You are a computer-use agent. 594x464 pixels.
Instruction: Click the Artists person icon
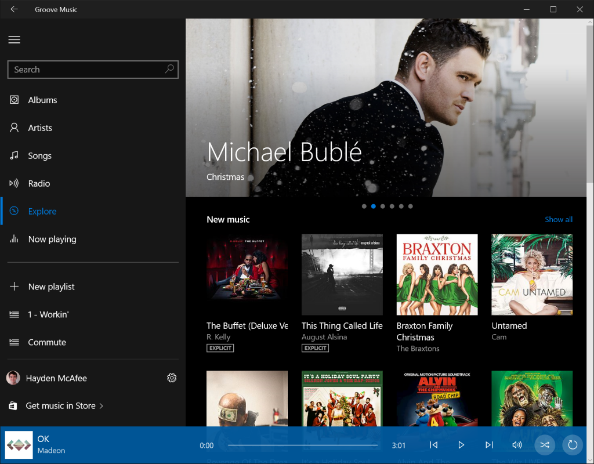(x=14, y=128)
